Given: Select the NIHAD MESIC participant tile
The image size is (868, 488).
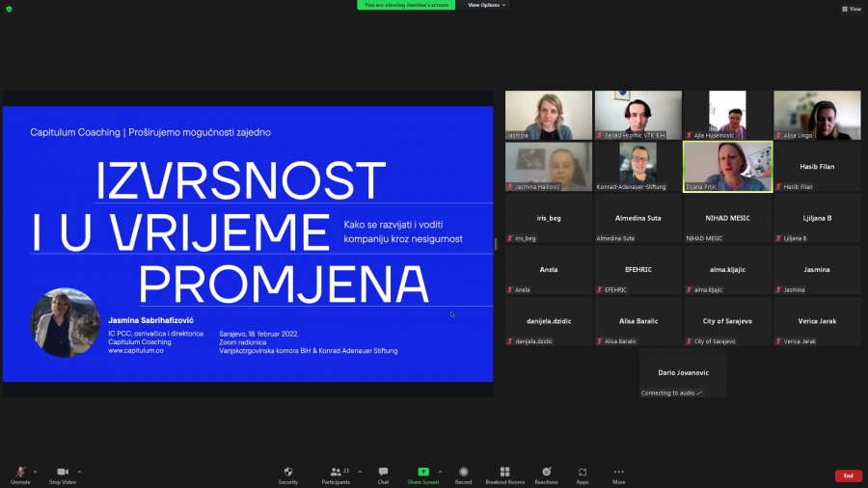Looking at the screenshot, I should point(727,218).
